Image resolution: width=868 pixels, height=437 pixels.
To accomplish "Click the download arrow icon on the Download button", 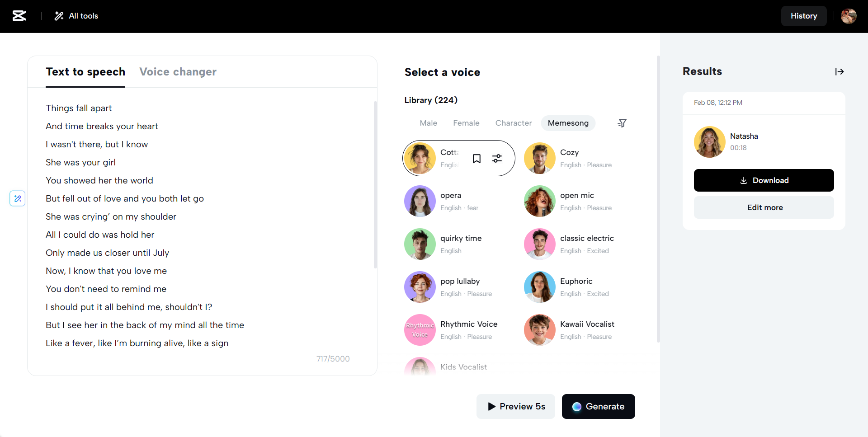I will click(x=744, y=180).
